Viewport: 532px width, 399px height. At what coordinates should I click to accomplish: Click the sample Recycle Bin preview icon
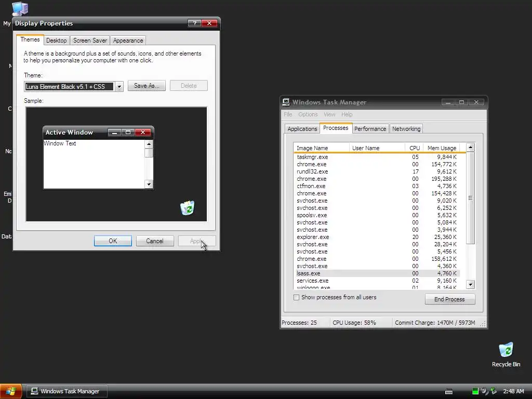[x=187, y=208]
